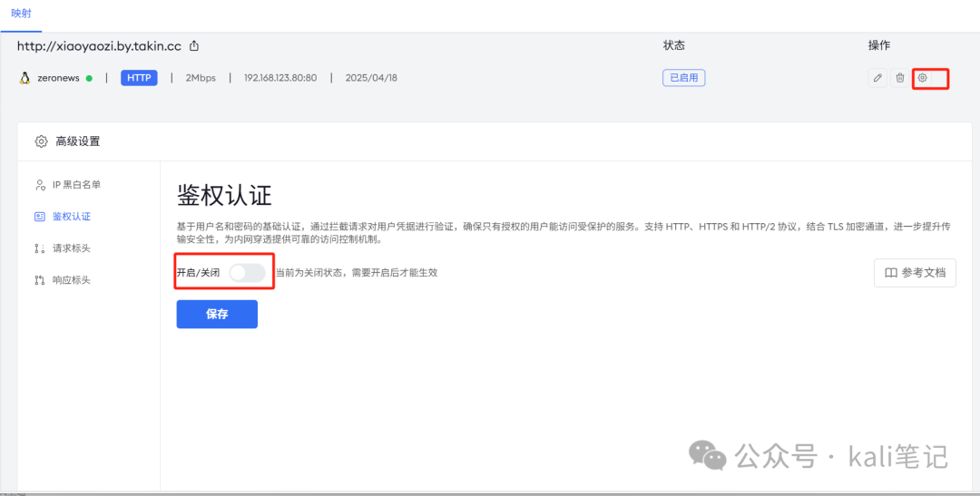
Task: Click the 已启用 status badge
Action: (683, 78)
